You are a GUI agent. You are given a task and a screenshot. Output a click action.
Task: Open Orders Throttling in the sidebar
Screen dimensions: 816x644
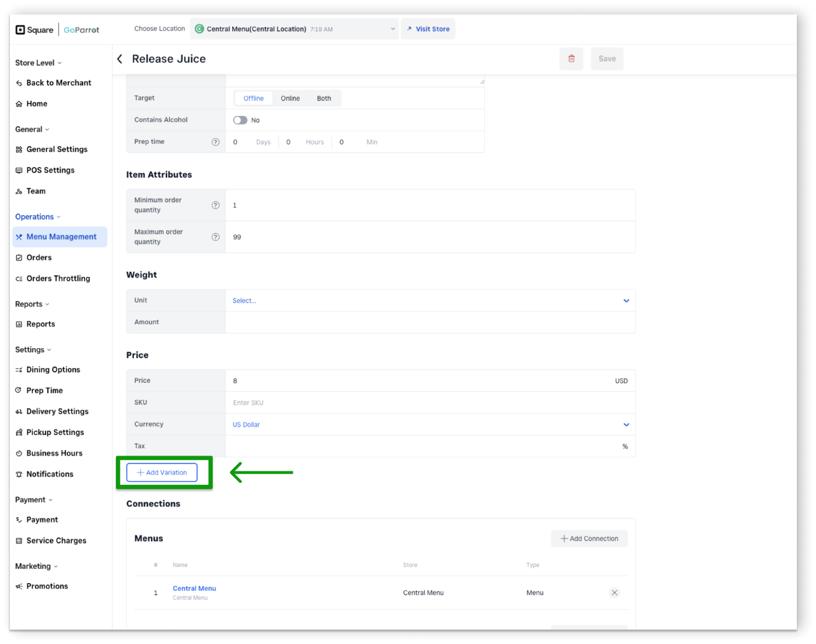[58, 278]
